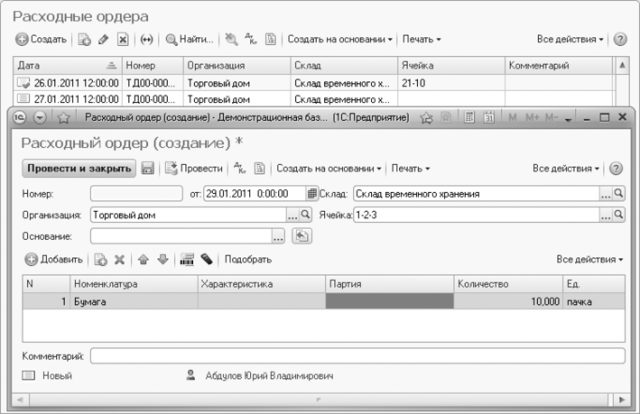Select row dated 26.01.2011 12:00:00
This screenshot has width=640, height=414.
tap(313, 83)
